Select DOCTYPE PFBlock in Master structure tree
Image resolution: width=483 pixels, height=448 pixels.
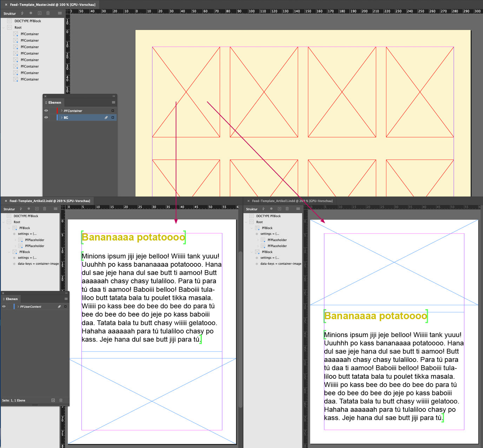[x=27, y=21]
